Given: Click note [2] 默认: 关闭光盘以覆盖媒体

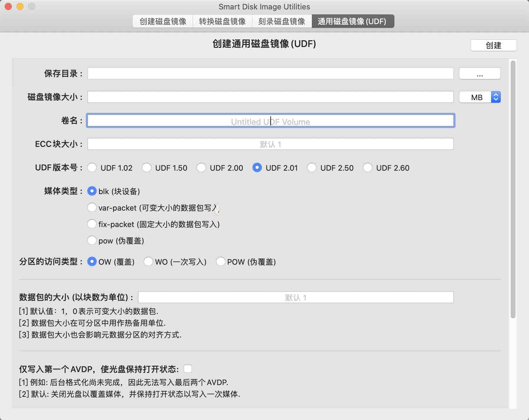Looking at the screenshot, I should (x=130, y=394).
